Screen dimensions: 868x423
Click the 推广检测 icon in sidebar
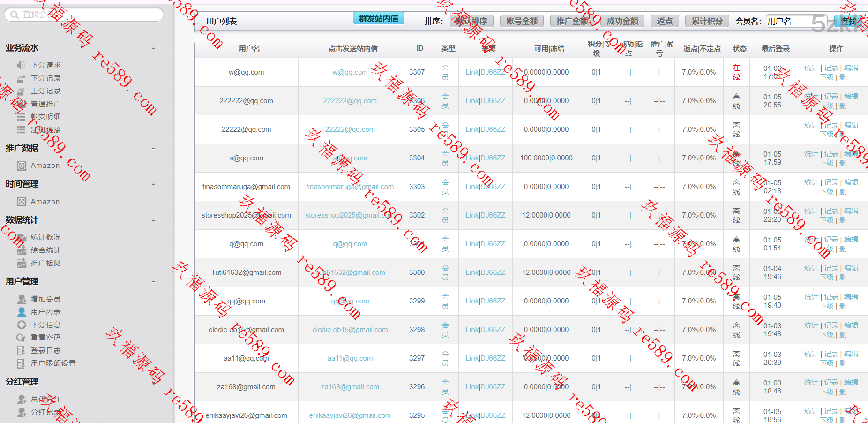pyautogui.click(x=22, y=263)
